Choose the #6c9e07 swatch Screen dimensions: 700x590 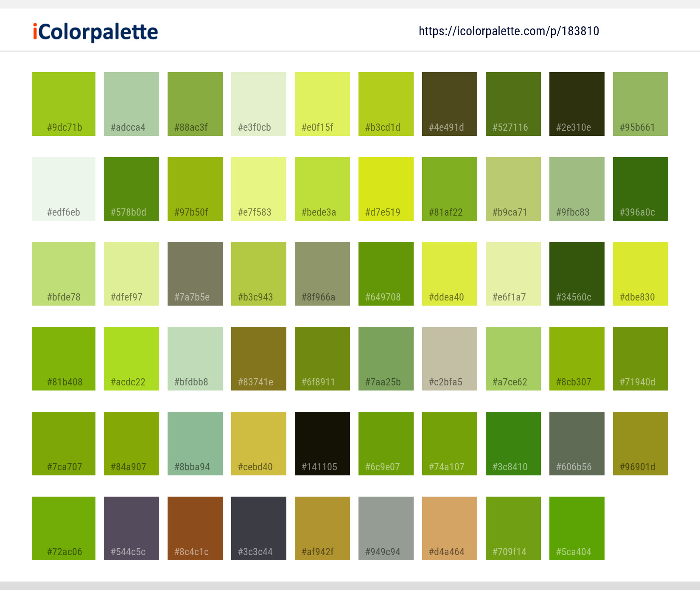[x=386, y=444]
